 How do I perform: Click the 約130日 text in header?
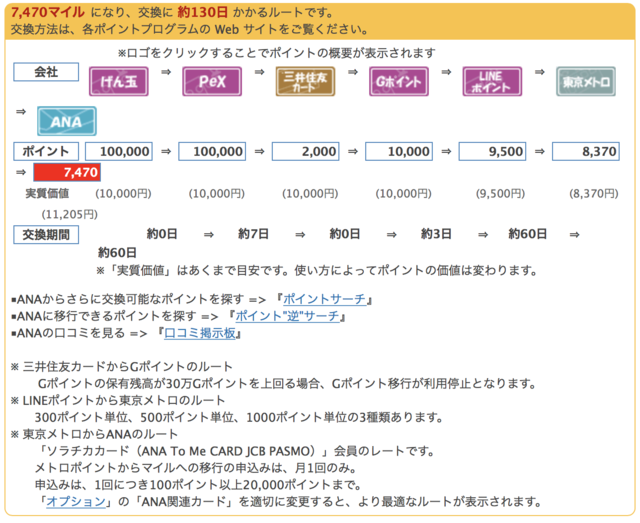202,13
